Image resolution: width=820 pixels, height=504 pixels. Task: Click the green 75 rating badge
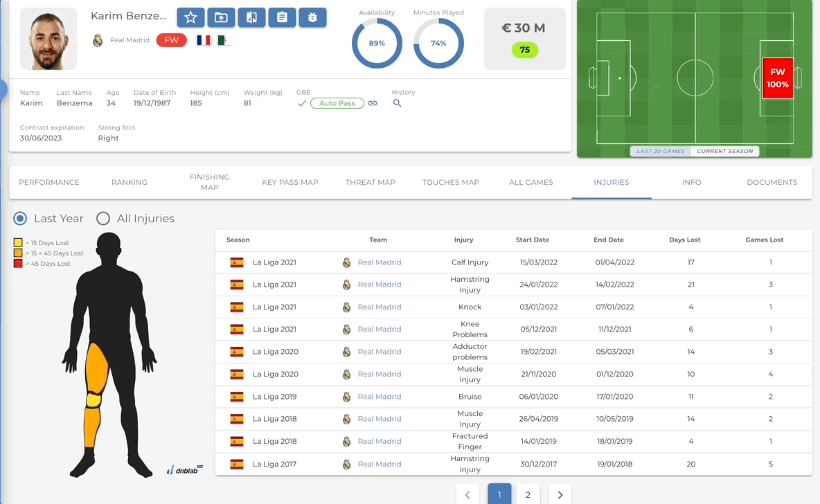524,50
